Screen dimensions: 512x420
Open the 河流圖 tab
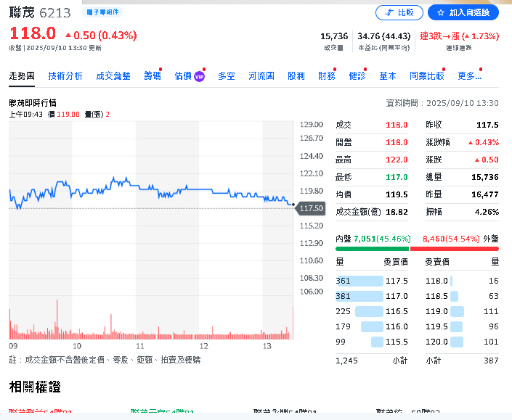coord(261,76)
